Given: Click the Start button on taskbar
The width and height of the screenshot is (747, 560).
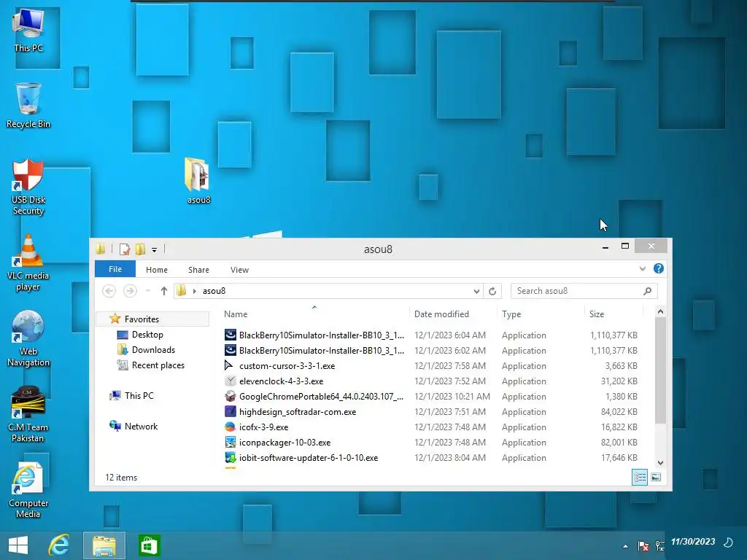Looking at the screenshot, I should (18, 545).
